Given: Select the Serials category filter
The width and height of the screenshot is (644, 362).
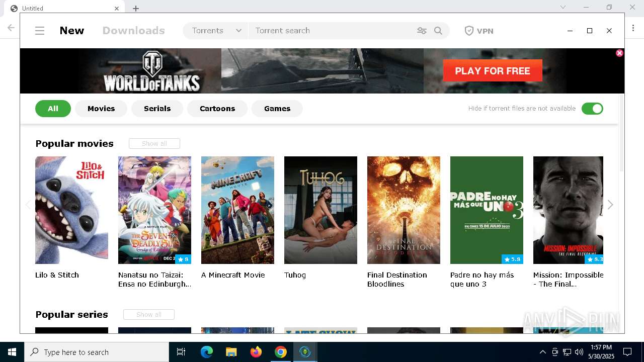Looking at the screenshot, I should pyautogui.click(x=157, y=109).
